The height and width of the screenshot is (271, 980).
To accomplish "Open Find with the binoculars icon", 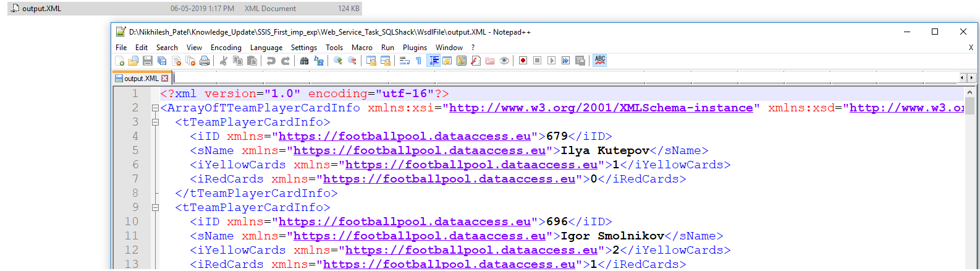I will tap(304, 61).
